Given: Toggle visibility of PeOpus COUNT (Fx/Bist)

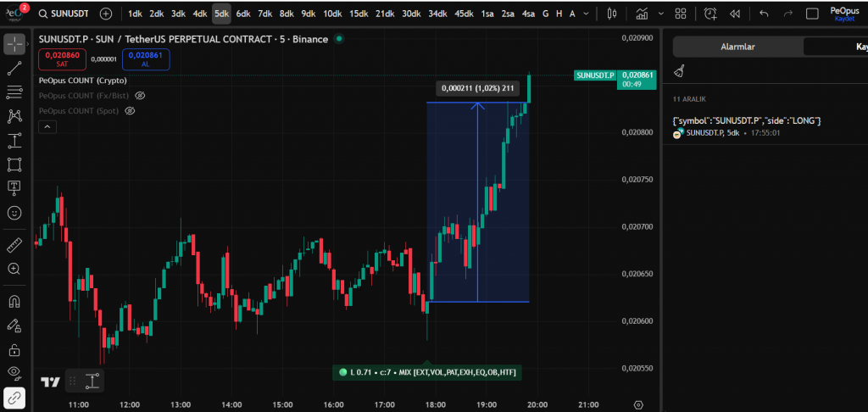Looking at the screenshot, I should (x=141, y=96).
